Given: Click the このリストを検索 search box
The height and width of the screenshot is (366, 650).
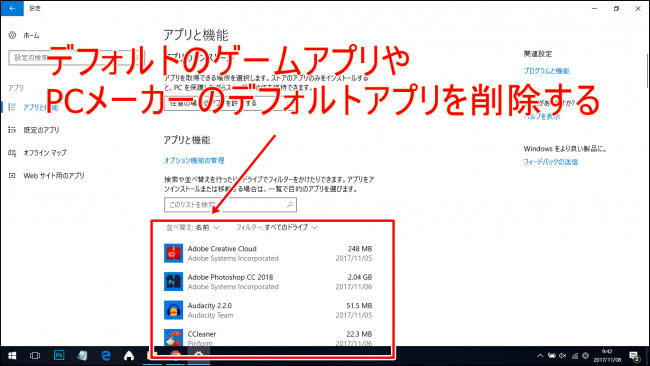Looking at the screenshot, I should 230,205.
